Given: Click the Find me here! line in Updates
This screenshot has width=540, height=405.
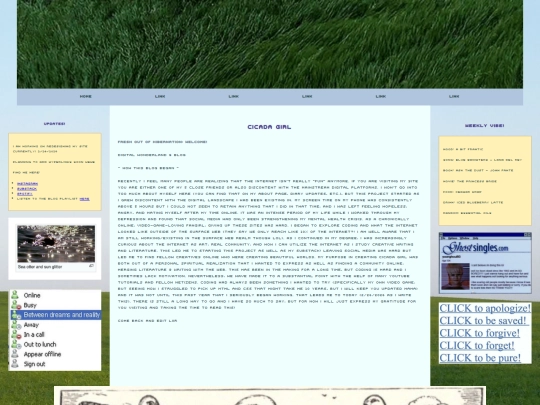Looking at the screenshot, I should [x=27, y=173].
